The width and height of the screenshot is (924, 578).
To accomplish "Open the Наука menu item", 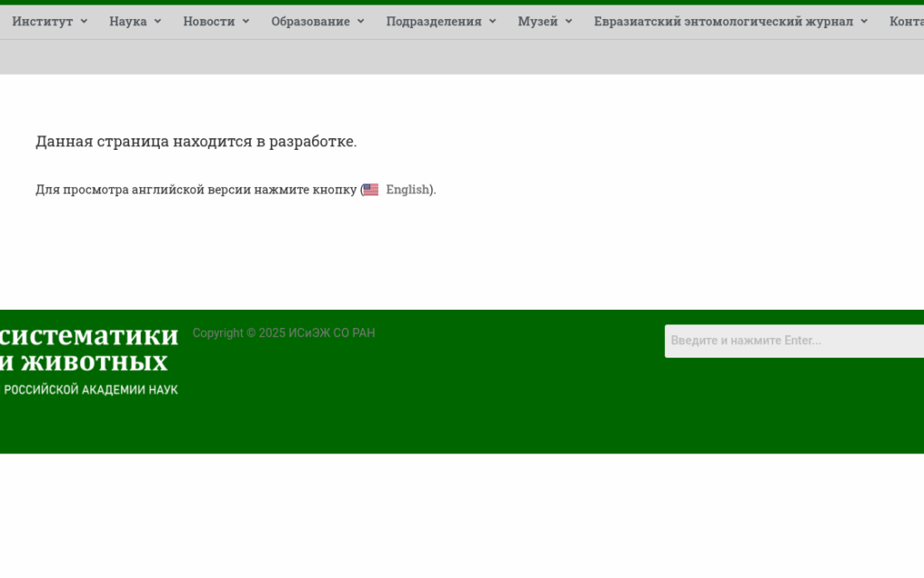I will pos(128,22).
